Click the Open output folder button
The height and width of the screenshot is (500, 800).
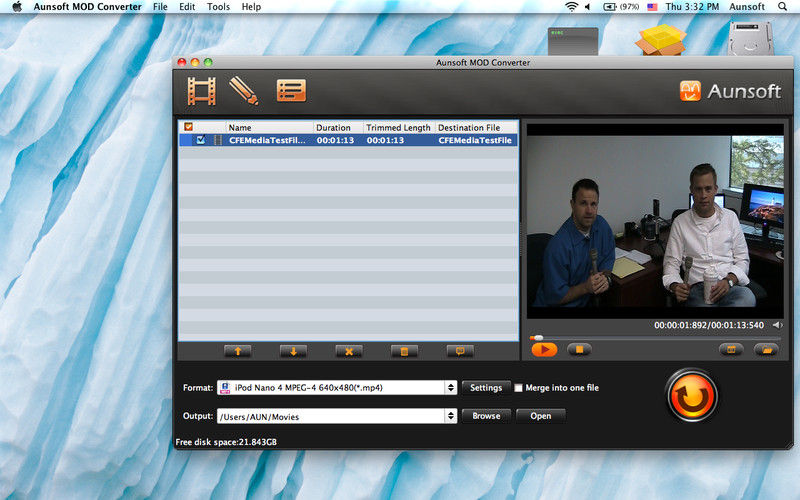pos(540,416)
